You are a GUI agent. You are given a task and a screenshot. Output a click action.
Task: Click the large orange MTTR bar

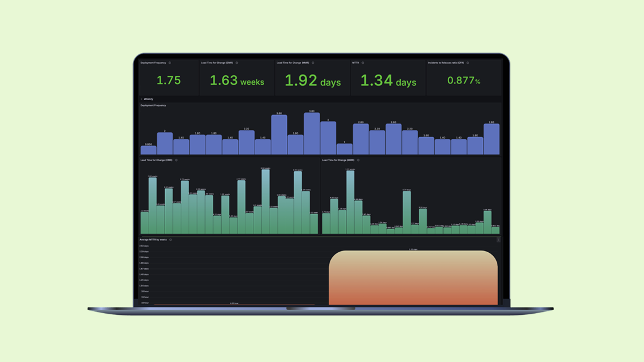pyautogui.click(x=413, y=277)
